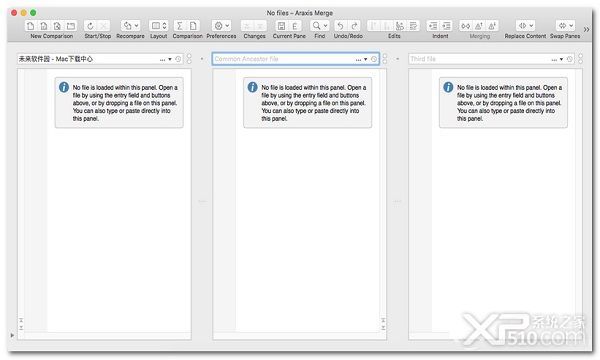Click the 'Merging' toolbar label
The height and width of the screenshot is (360, 600).
point(480,36)
